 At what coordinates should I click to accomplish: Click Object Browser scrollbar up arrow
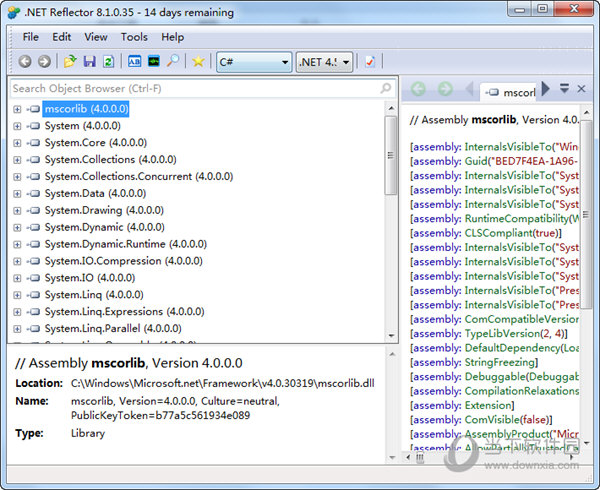pos(391,108)
